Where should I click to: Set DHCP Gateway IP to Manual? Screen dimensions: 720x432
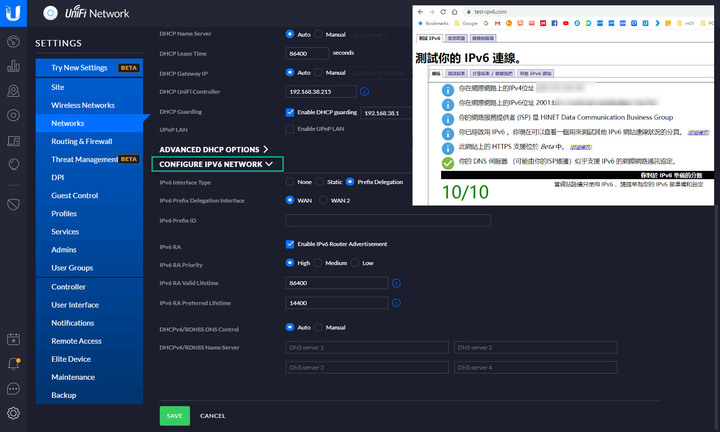pyautogui.click(x=318, y=73)
